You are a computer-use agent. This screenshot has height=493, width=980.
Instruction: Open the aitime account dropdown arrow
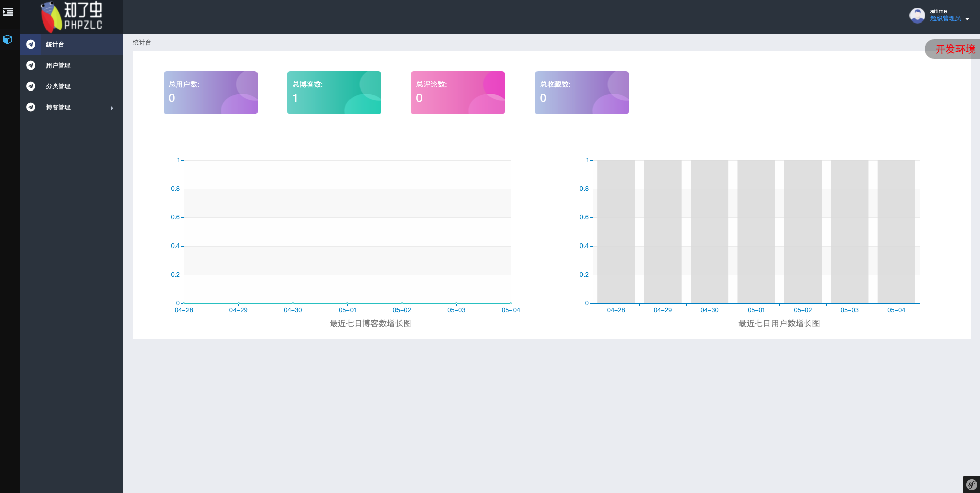coord(967,19)
